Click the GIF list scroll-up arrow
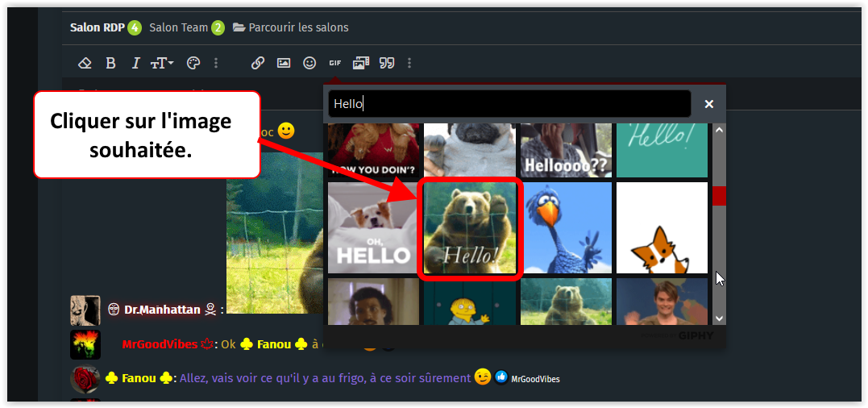 pos(719,131)
